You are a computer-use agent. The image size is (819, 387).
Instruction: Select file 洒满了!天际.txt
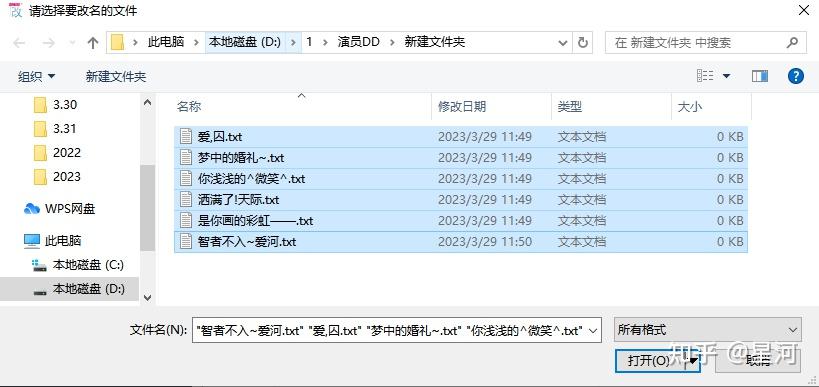(x=461, y=200)
